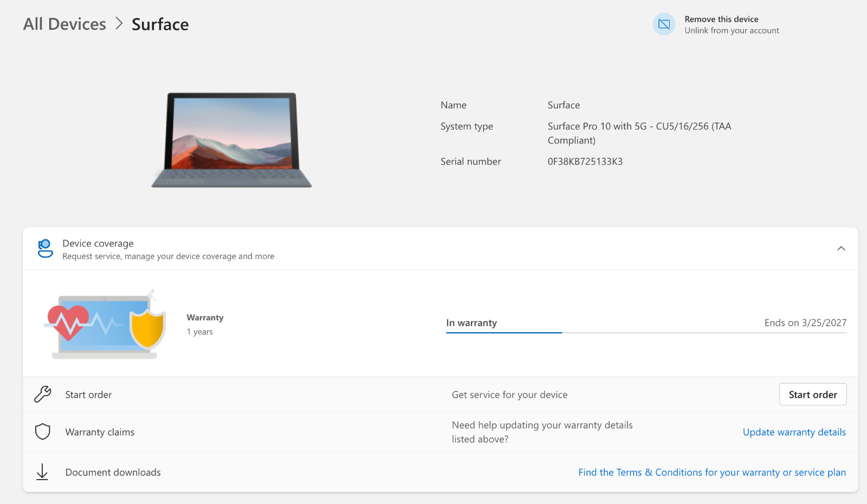
Task: Click the Device coverage header title
Action: coord(98,243)
